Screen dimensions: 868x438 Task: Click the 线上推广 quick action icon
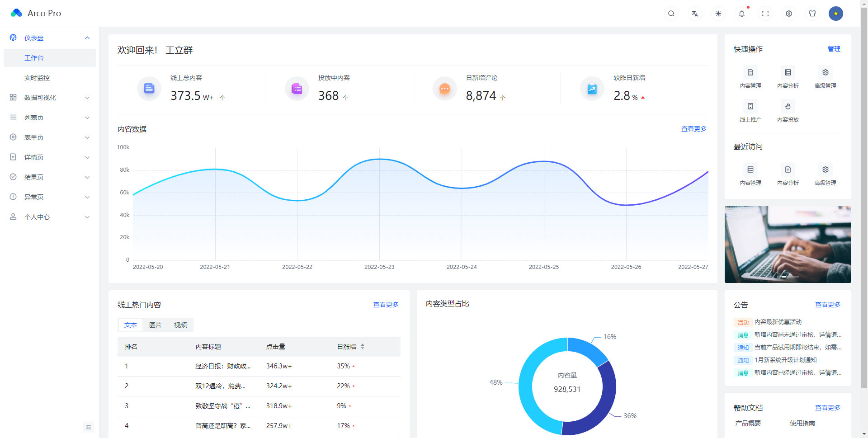pyautogui.click(x=750, y=107)
